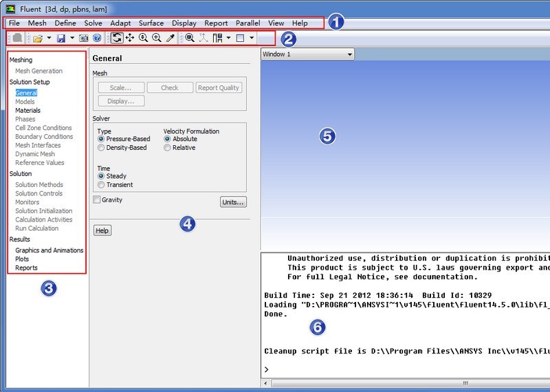Open the blue Help question mark icon
Image resolution: width=550 pixels, height=392 pixels.
[x=97, y=38]
